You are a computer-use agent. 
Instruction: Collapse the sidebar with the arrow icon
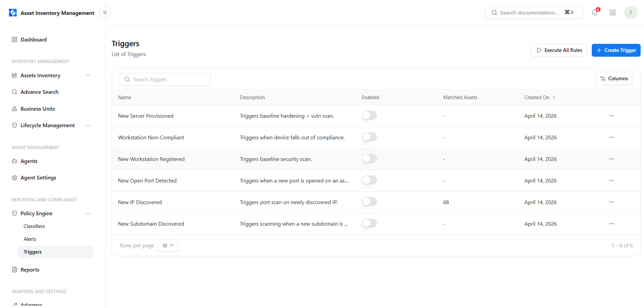[x=105, y=12]
